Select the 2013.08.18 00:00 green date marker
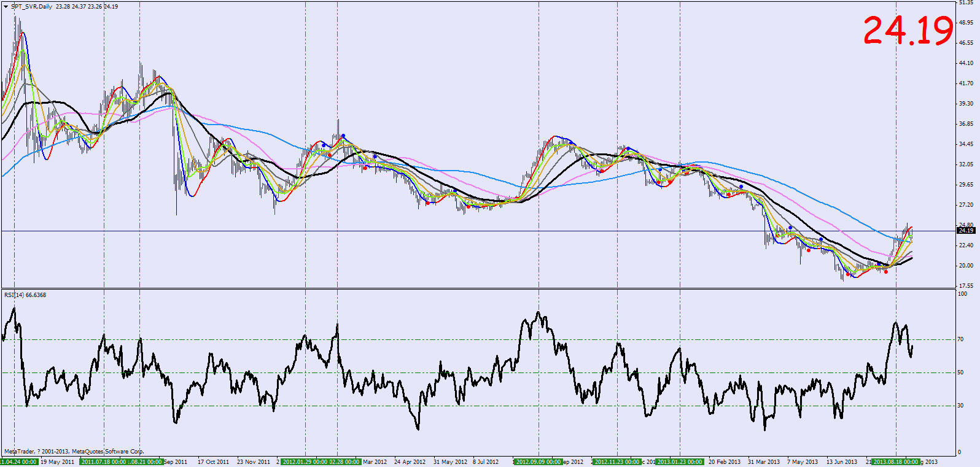Viewport: 980px width, 467px height. pyautogui.click(x=895, y=462)
